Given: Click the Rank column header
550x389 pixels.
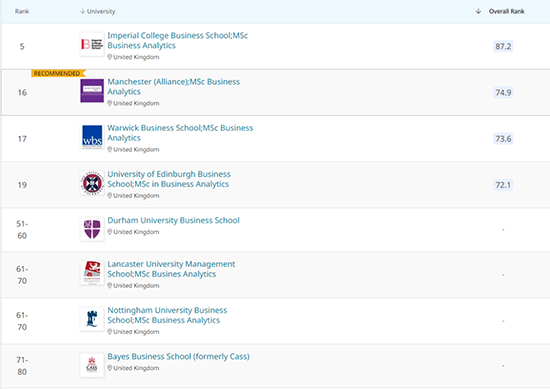Looking at the screenshot, I should coord(22,11).
